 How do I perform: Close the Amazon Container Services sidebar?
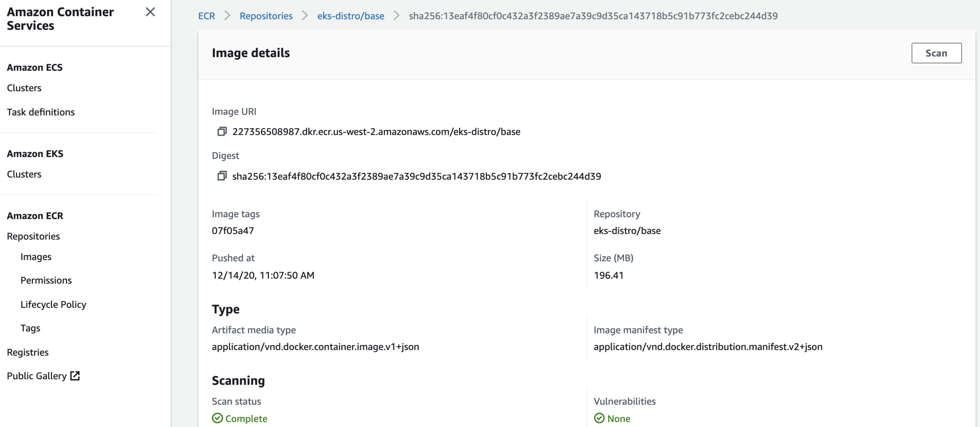point(150,12)
